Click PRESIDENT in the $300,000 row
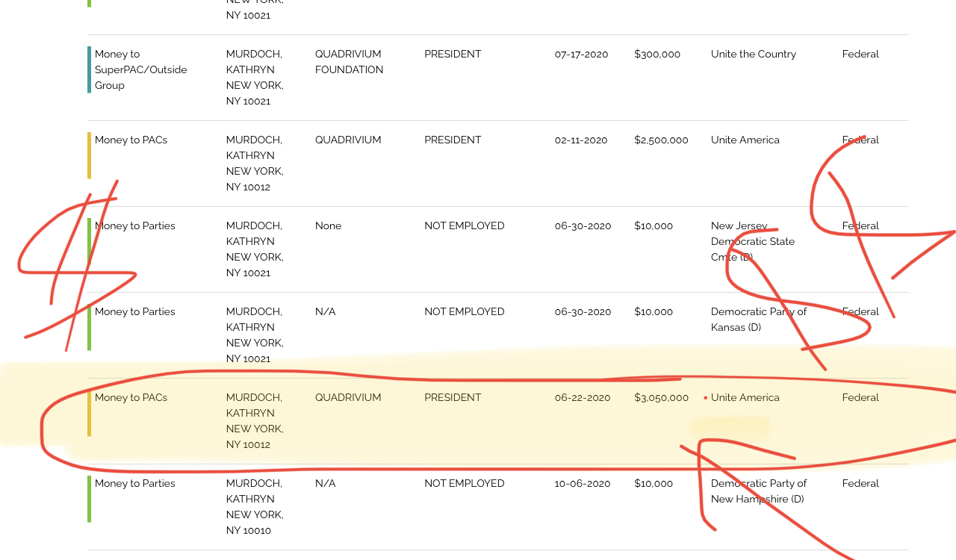 (x=453, y=54)
